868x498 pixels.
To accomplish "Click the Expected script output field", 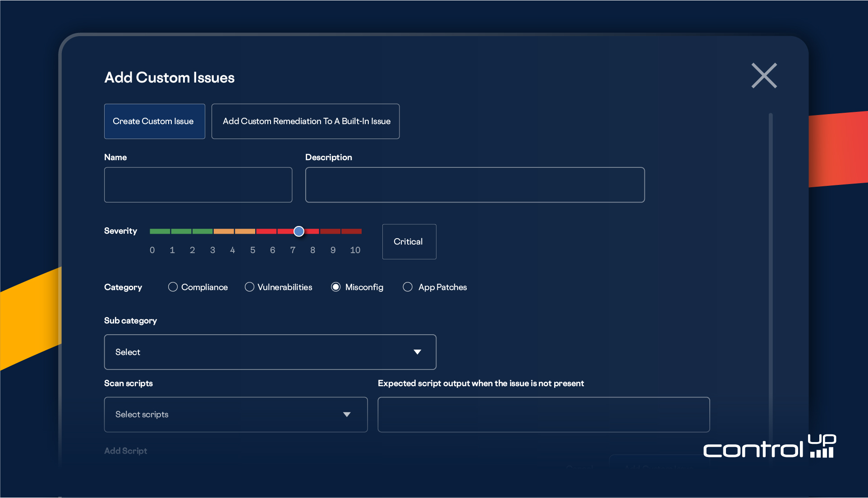I will 543,415.
